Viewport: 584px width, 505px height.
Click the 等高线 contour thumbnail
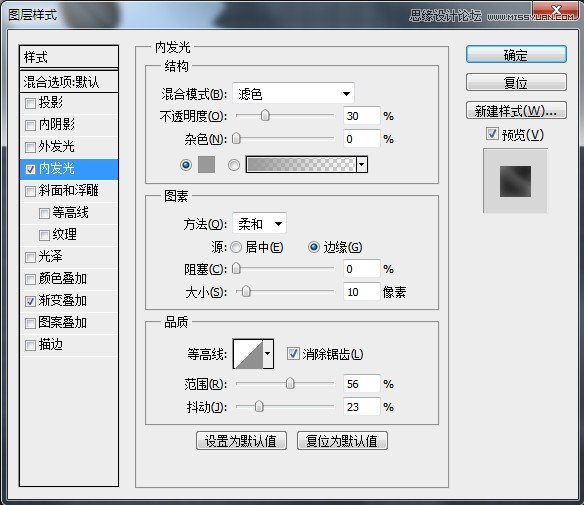248,353
